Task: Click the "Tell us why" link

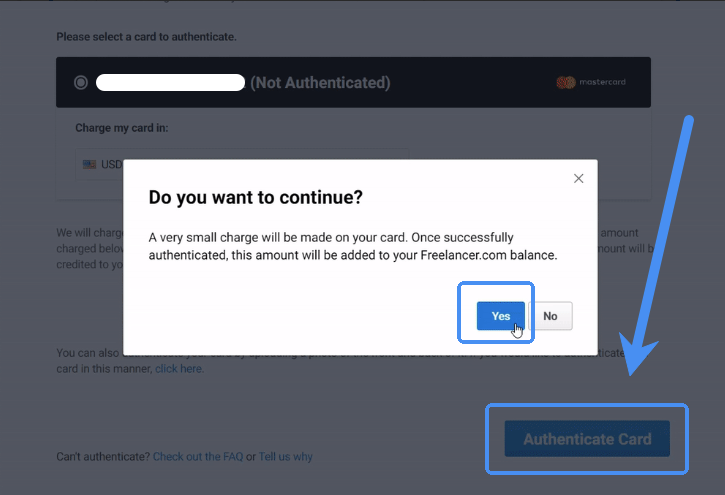Action: tap(285, 457)
